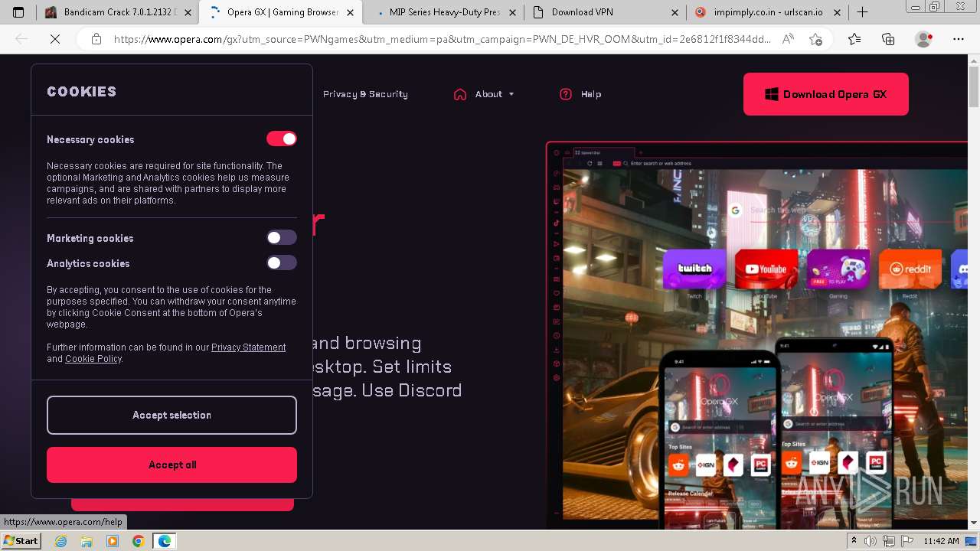
Task: Open a new browser tab
Action: [x=862, y=12]
